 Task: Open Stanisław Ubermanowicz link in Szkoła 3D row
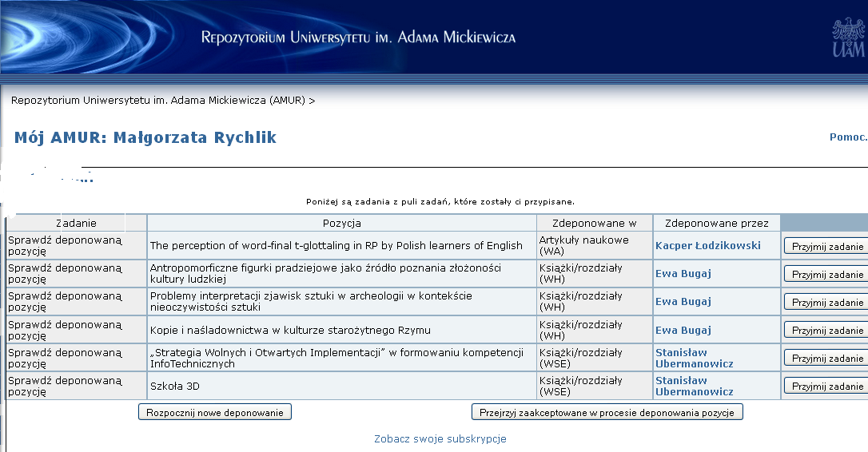click(695, 387)
